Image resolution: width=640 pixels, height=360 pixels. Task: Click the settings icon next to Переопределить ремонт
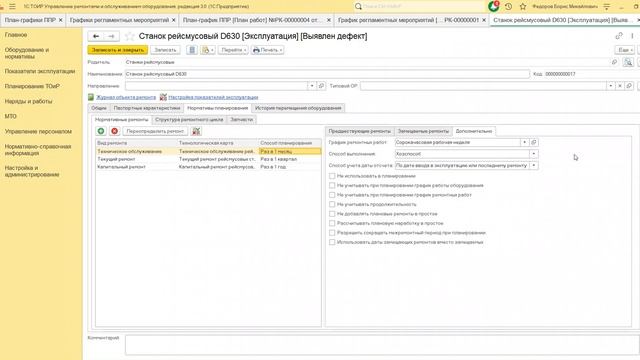pyautogui.click(x=196, y=131)
